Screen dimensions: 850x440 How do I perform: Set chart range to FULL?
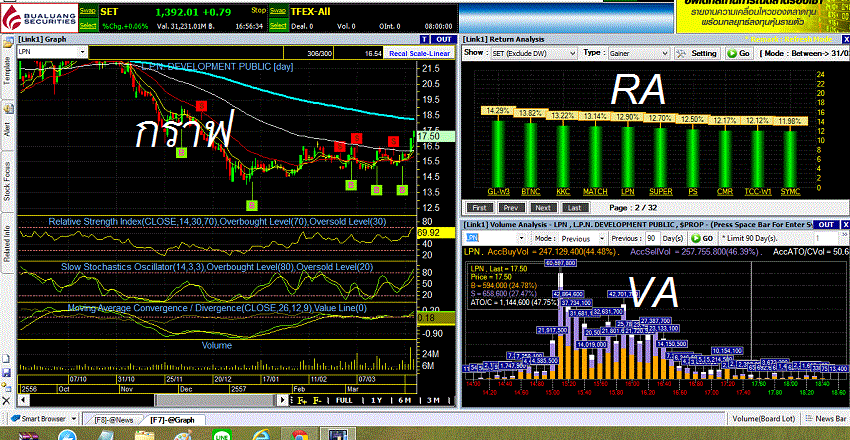344,400
